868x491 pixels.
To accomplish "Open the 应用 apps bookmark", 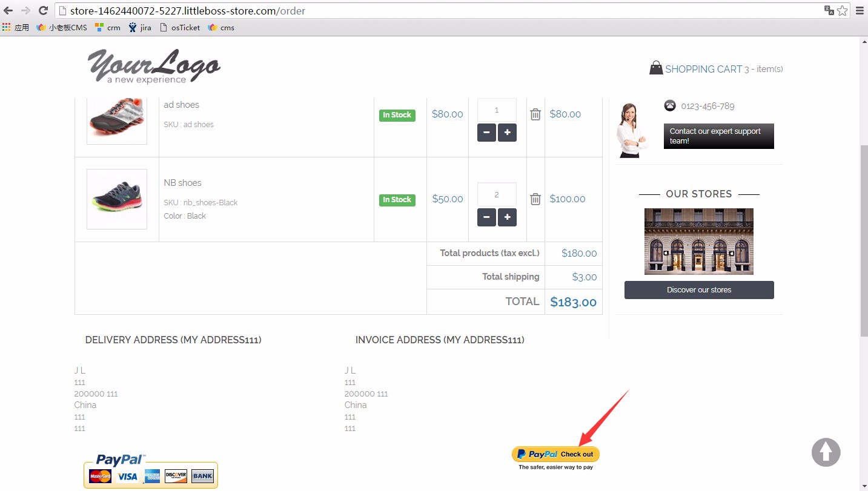I will click(16, 27).
